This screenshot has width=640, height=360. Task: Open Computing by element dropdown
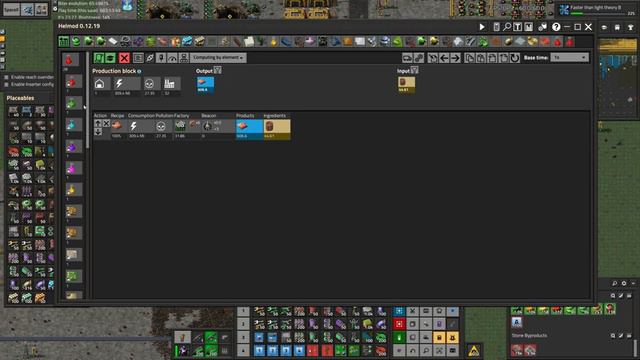coord(218,58)
